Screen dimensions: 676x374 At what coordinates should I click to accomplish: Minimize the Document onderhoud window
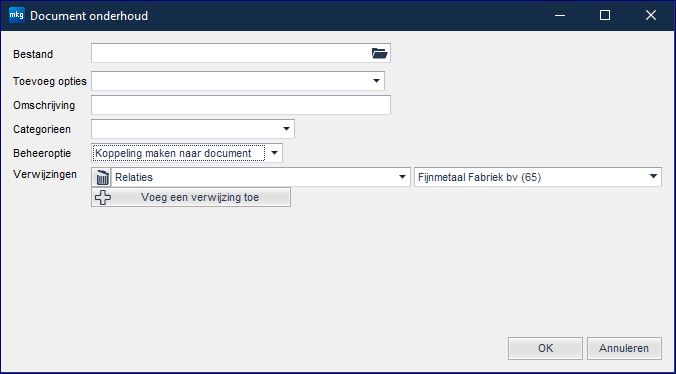[560, 16]
